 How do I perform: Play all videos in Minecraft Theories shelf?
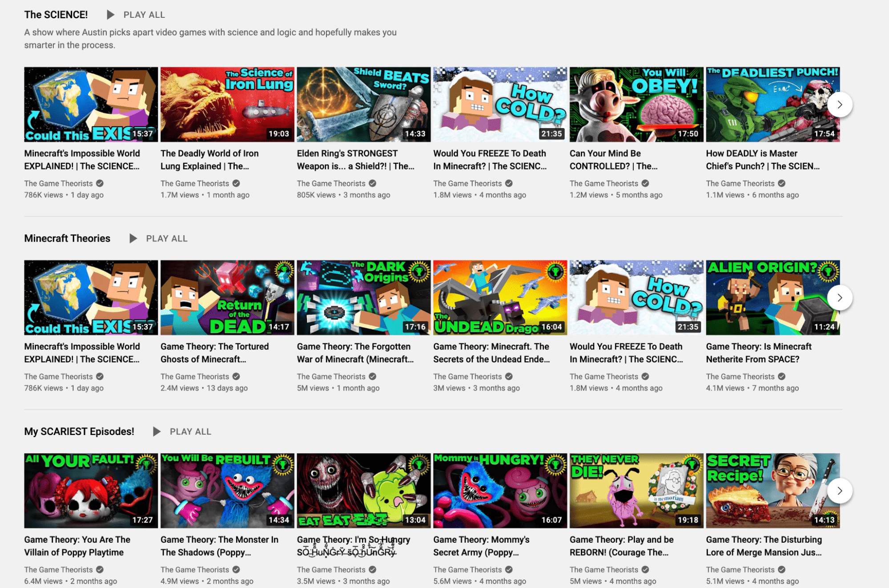click(x=158, y=238)
